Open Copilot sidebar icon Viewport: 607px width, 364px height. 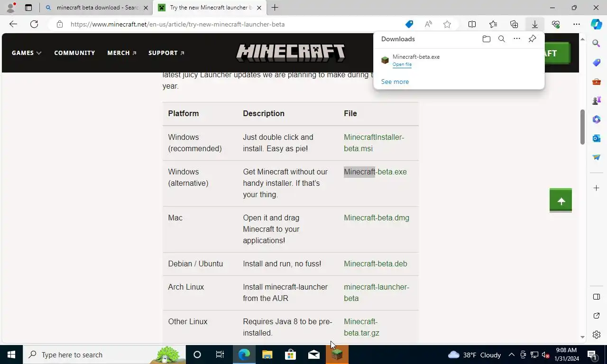point(597,24)
